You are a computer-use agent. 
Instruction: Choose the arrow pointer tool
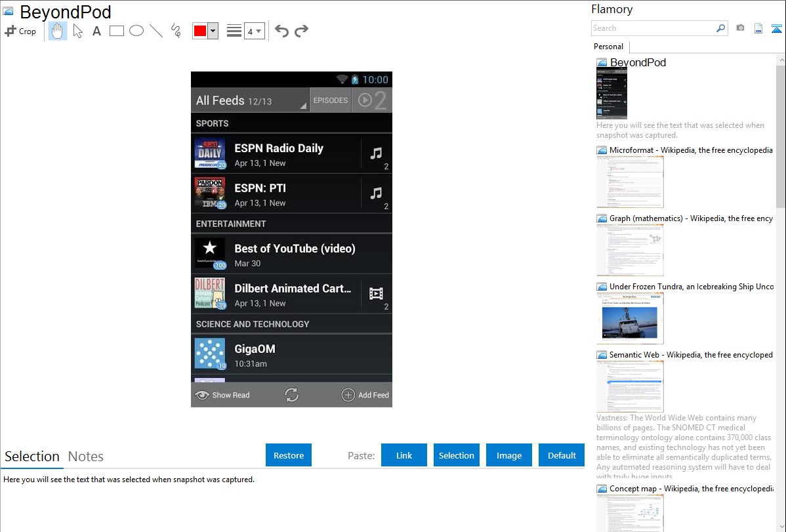77,31
